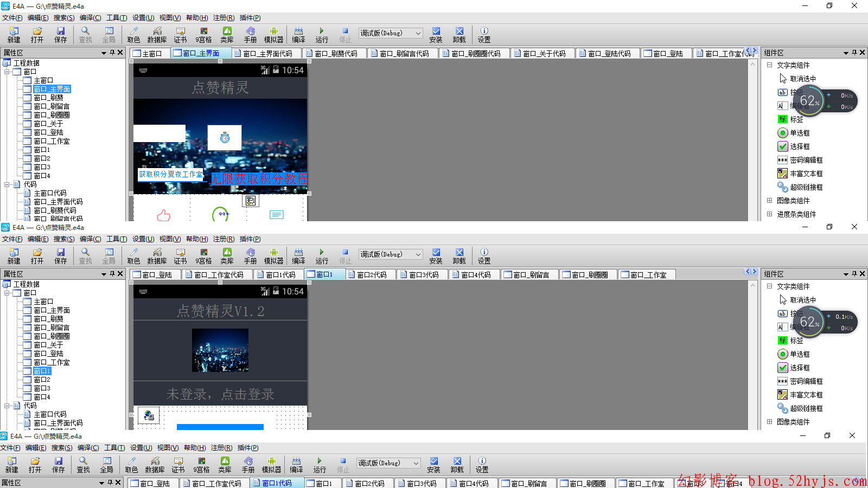Expand the 进度条类组件 group
Viewport: 868px width, 488px height.
[769, 214]
